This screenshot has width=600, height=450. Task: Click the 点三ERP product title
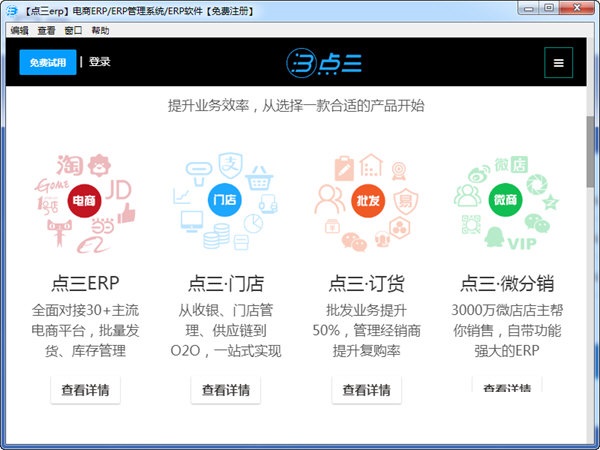pos(85,284)
